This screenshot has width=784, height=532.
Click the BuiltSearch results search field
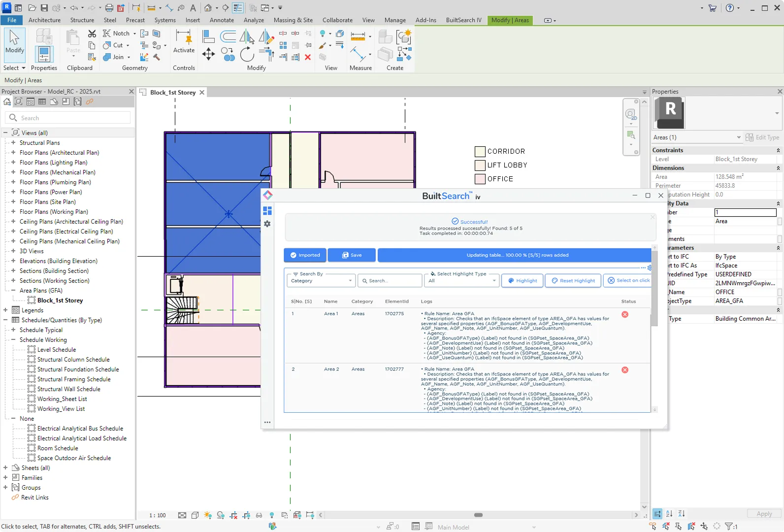coord(390,281)
